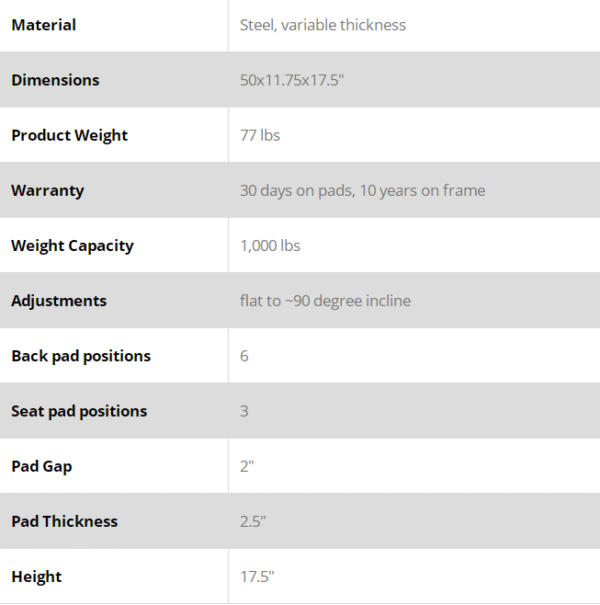
Task: Select the 1,000 lbs value
Action: click(x=270, y=245)
